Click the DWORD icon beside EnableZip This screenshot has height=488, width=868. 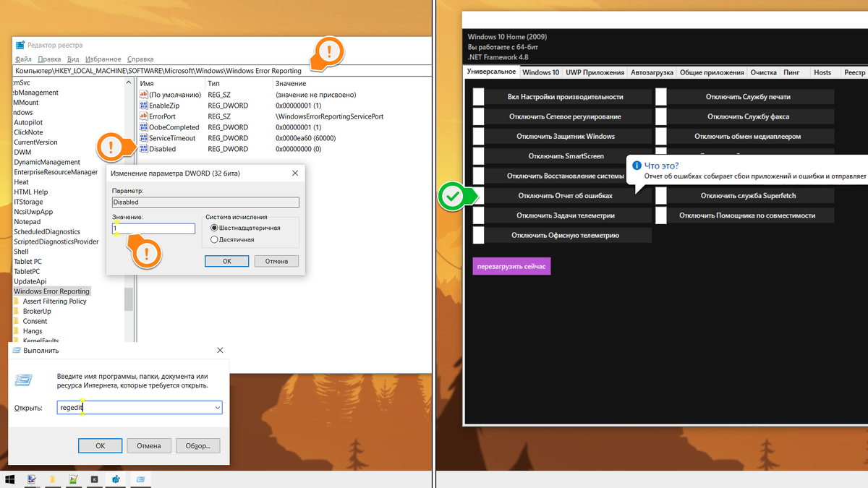(x=143, y=106)
